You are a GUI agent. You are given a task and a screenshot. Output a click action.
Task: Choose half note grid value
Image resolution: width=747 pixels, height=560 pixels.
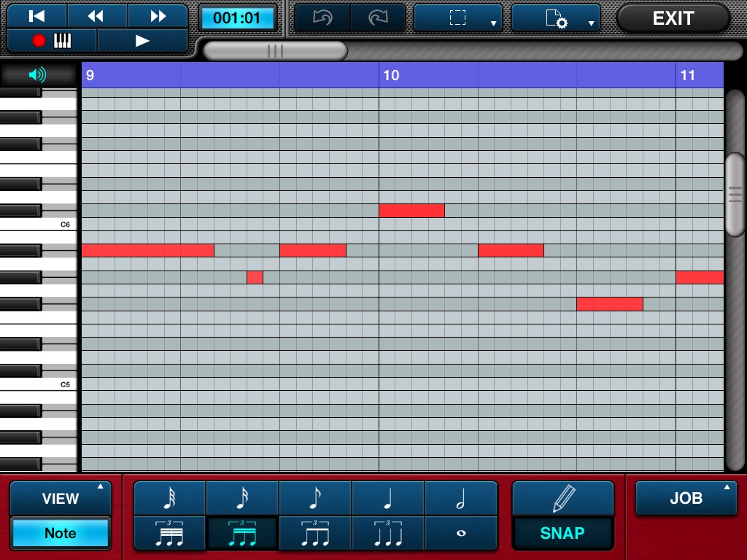[461, 498]
